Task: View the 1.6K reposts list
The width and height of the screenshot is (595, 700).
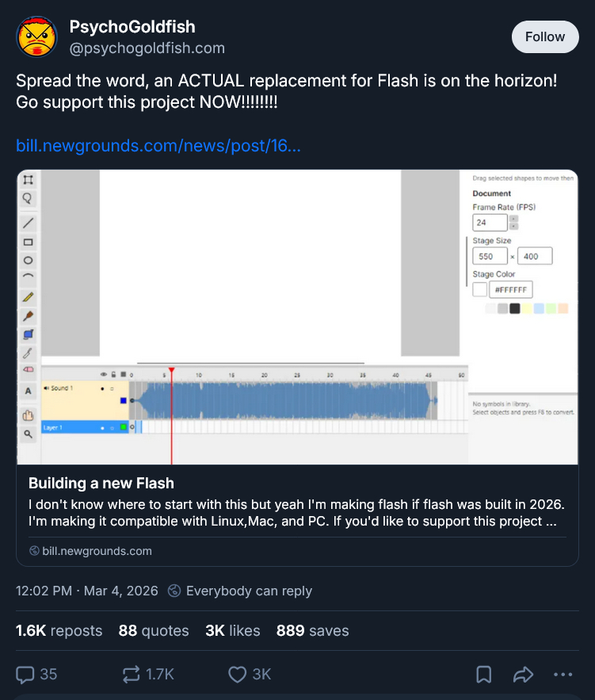Action: click(59, 631)
